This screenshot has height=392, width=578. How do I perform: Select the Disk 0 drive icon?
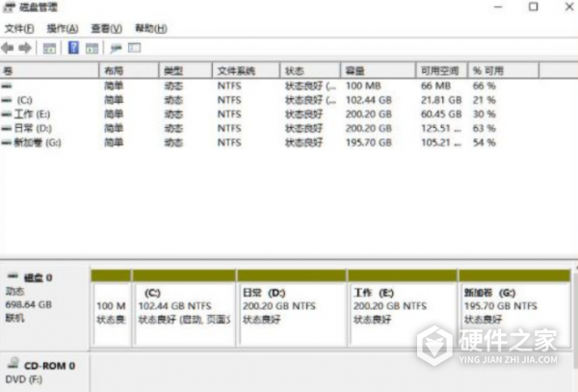(13, 275)
